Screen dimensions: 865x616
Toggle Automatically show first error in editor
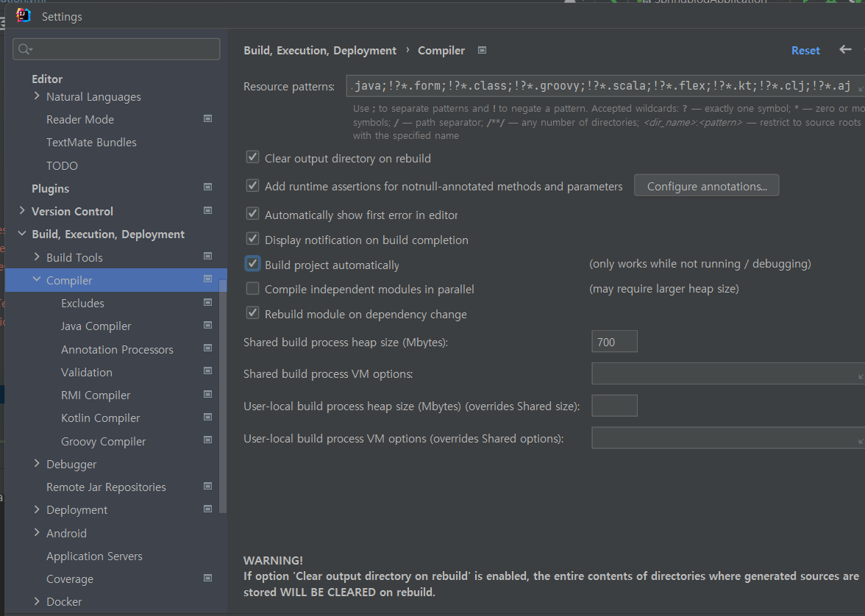pos(252,214)
